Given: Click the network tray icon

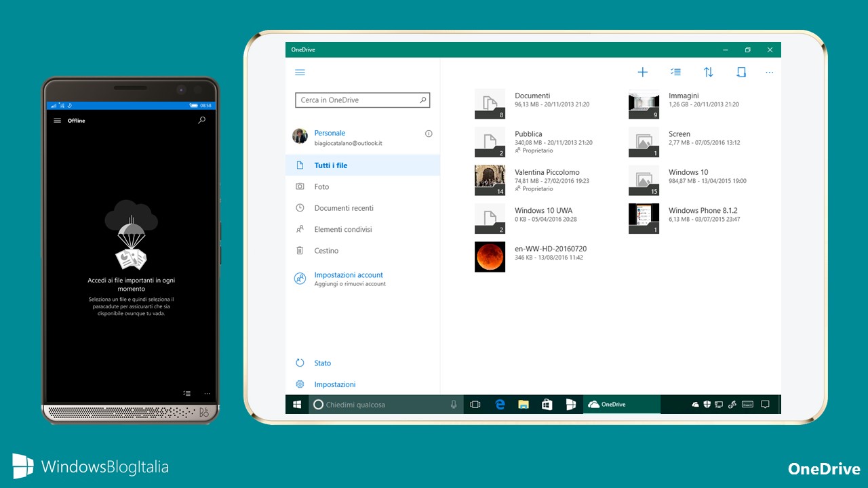Looking at the screenshot, I should (x=719, y=405).
